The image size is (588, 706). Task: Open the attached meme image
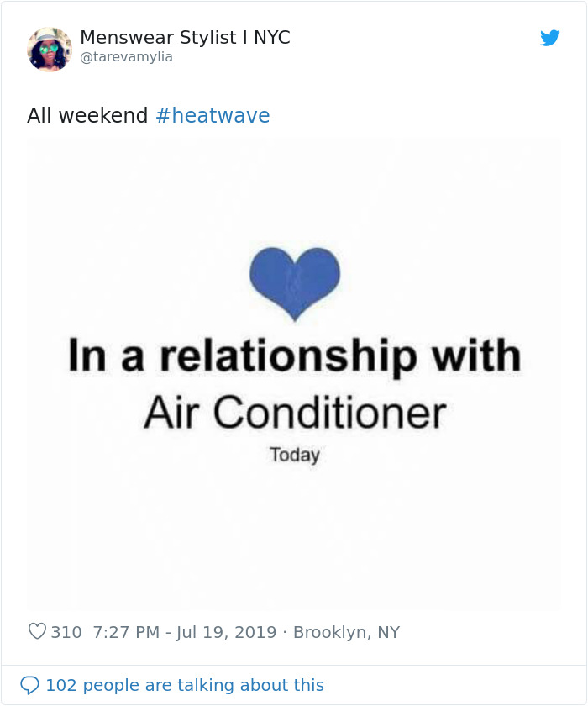tap(294, 521)
